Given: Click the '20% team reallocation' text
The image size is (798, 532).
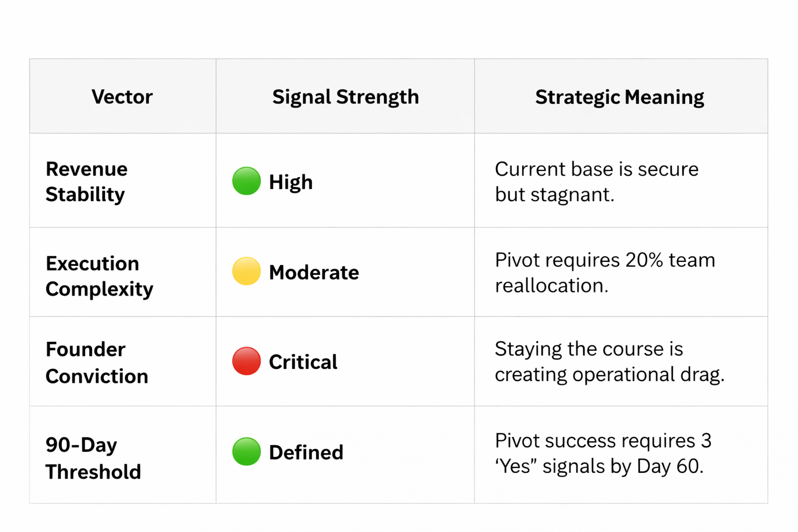Looking at the screenshot, I should point(605,272).
